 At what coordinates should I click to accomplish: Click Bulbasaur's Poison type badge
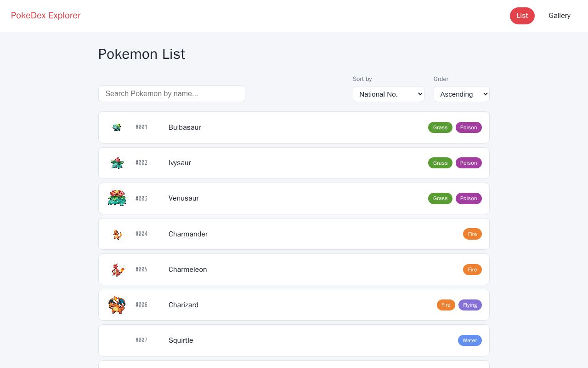pyautogui.click(x=469, y=127)
